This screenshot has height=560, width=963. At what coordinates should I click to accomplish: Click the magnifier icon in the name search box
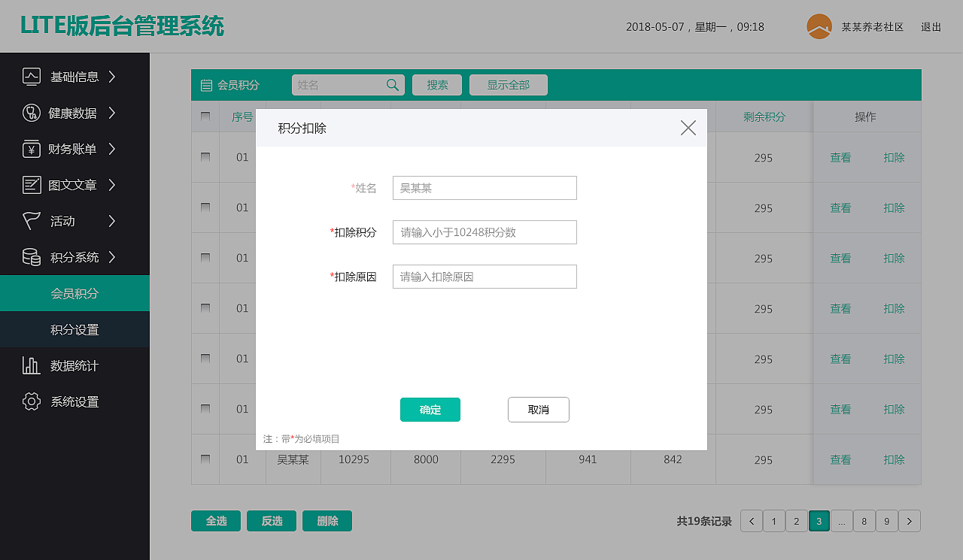(392, 85)
